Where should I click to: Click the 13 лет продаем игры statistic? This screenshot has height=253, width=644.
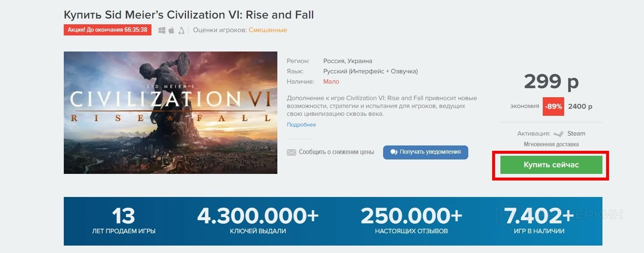click(123, 221)
